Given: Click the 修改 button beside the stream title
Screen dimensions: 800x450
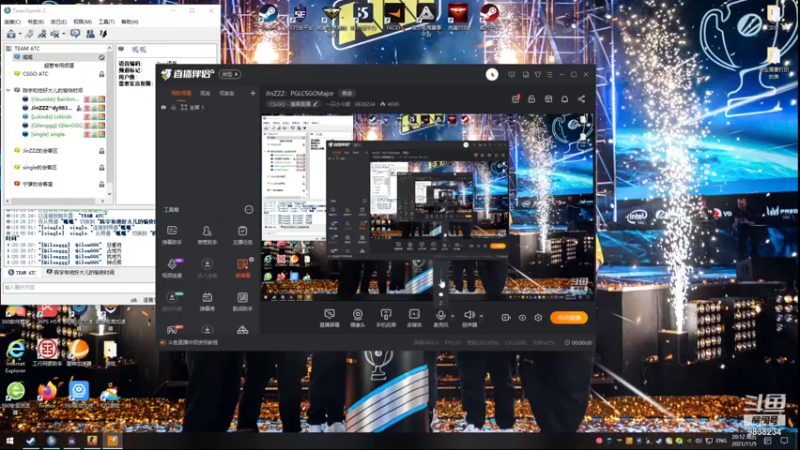Looking at the screenshot, I should pos(347,93).
